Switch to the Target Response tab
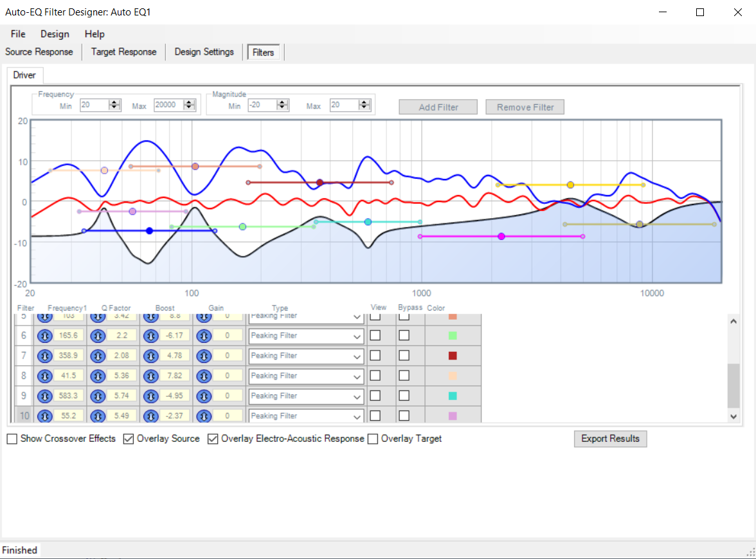 (x=123, y=52)
